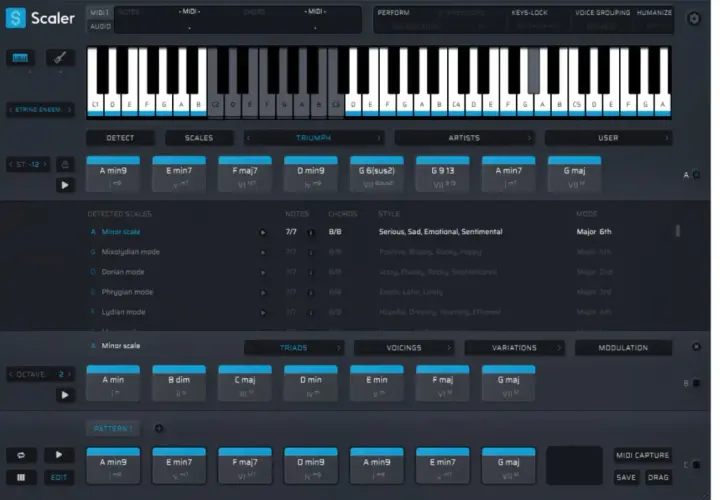Enable section C bind toggle

pyautogui.click(x=697, y=465)
